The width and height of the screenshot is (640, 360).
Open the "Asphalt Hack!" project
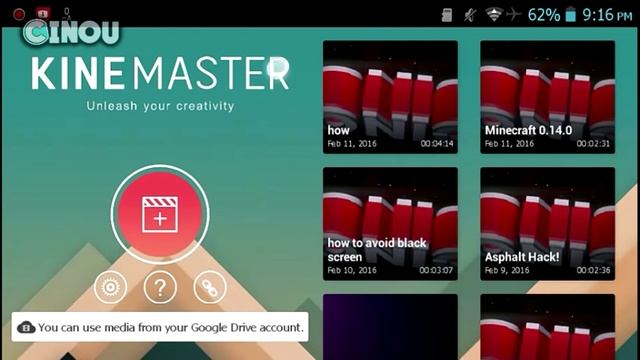[547, 224]
